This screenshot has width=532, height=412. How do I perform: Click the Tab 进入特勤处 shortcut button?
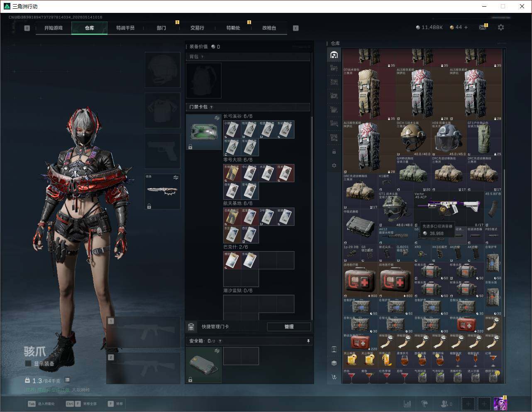[x=41, y=404]
